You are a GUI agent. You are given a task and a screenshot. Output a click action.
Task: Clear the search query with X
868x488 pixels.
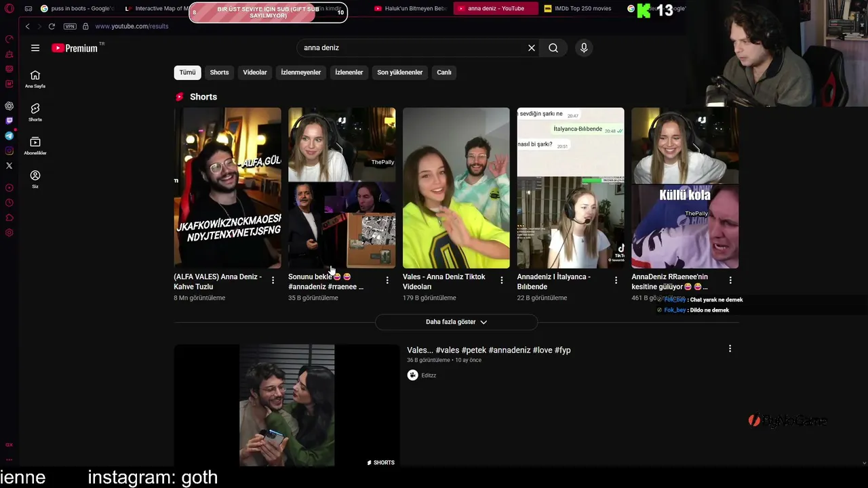coord(532,48)
